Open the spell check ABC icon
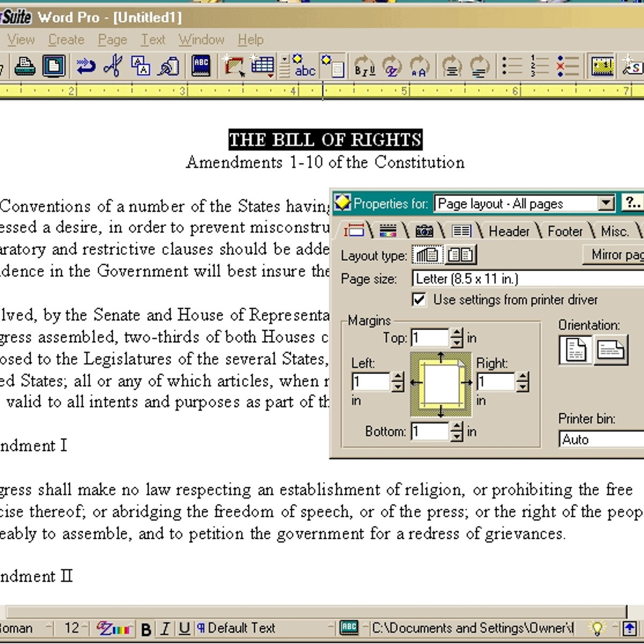The width and height of the screenshot is (644, 644). pyautogui.click(x=201, y=67)
